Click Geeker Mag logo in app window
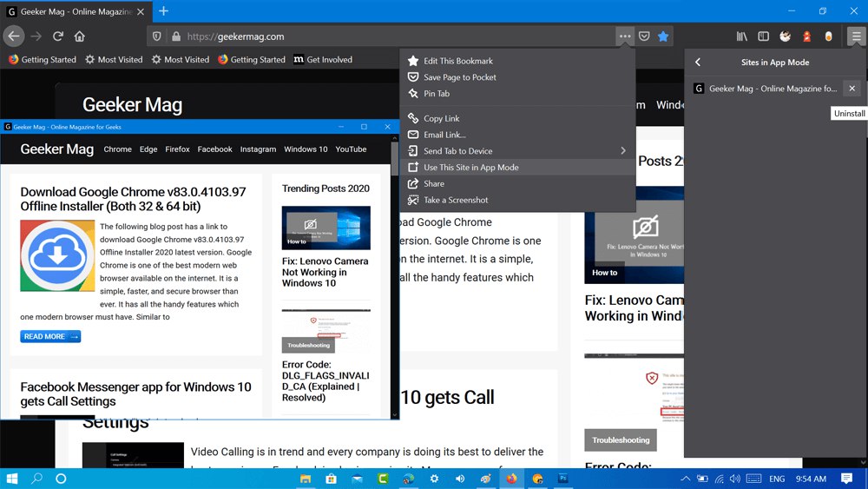The height and width of the screenshot is (489, 868). pyautogui.click(x=57, y=149)
